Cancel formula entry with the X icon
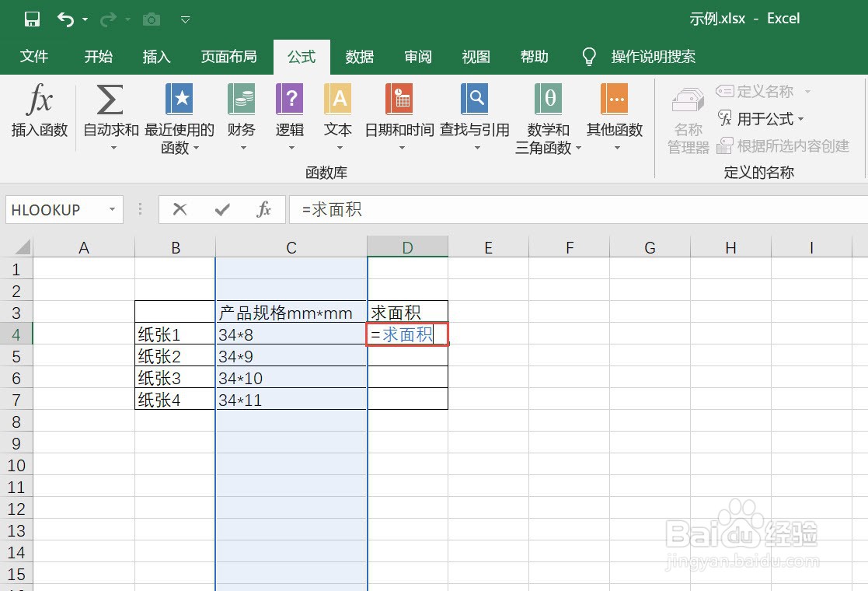 coord(180,208)
